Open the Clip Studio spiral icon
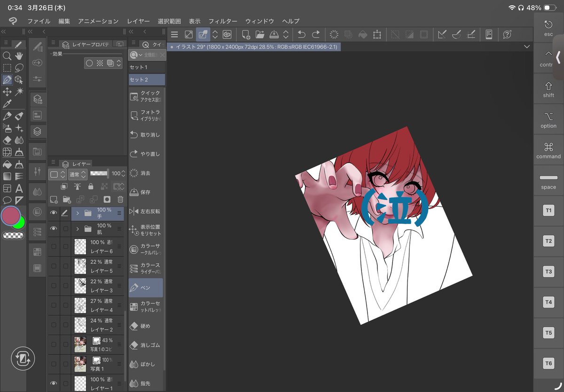The height and width of the screenshot is (392, 564). point(227,34)
